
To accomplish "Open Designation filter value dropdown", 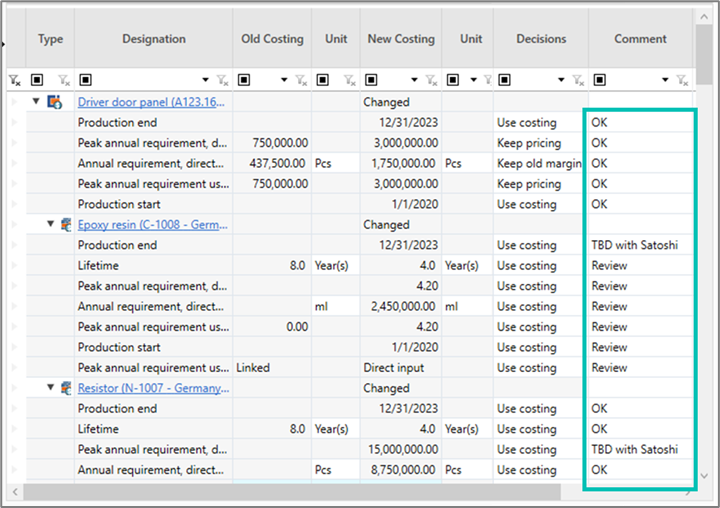I will point(205,80).
